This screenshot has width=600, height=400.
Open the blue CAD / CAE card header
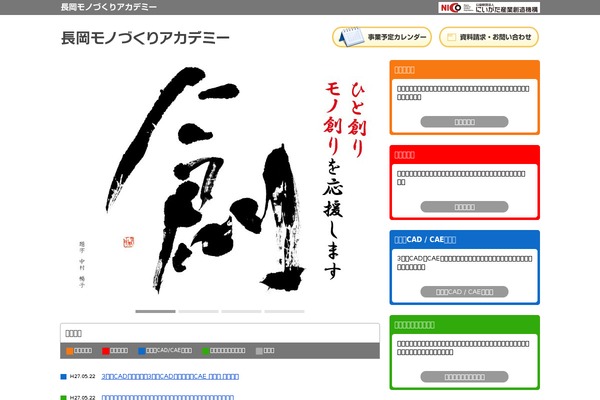(425, 240)
